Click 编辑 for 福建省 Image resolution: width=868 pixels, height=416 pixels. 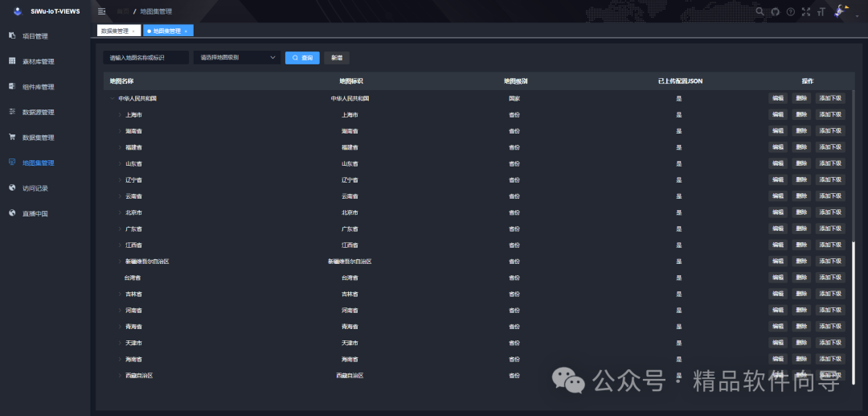[778, 147]
